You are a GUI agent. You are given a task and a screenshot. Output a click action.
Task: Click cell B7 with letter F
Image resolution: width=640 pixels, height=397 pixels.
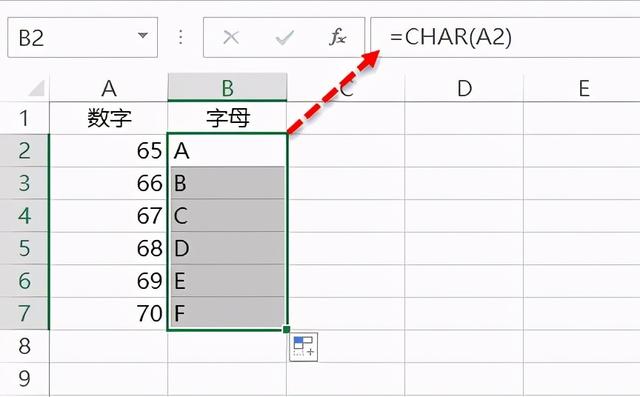click(227, 313)
